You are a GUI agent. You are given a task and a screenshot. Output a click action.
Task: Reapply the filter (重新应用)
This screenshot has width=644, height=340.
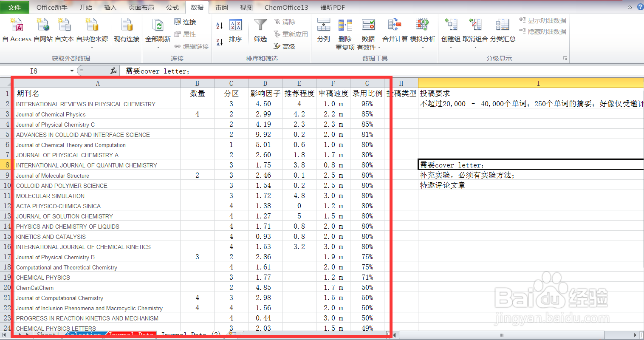(x=291, y=34)
